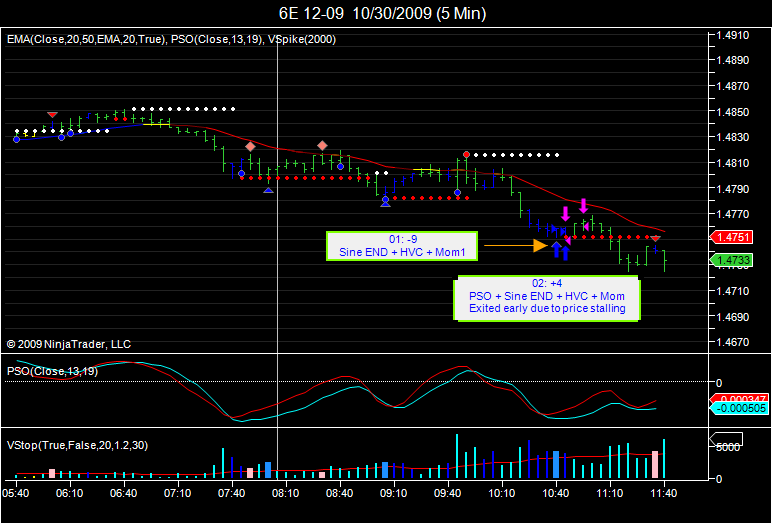772x524 pixels.
Task: Click the red dot starting the 09:50 white dotted line
Action: tap(466, 155)
